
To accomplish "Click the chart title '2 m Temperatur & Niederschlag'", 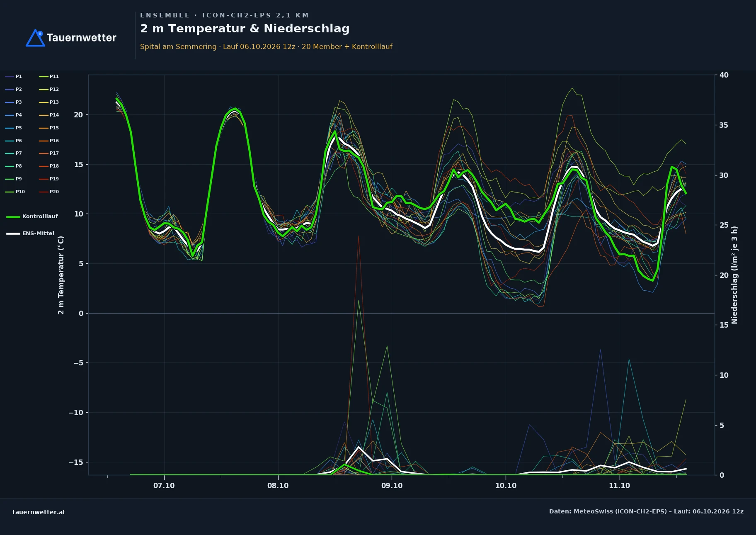I will 245,29.
